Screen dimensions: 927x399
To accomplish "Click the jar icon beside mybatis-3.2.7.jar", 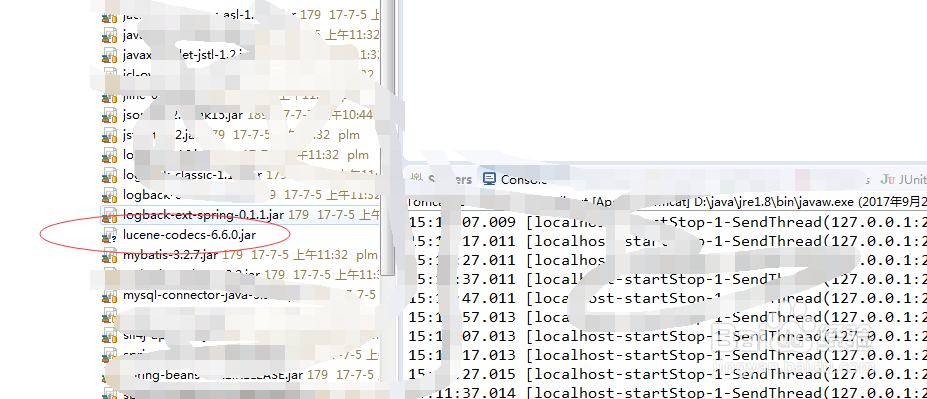I will click(x=109, y=256).
